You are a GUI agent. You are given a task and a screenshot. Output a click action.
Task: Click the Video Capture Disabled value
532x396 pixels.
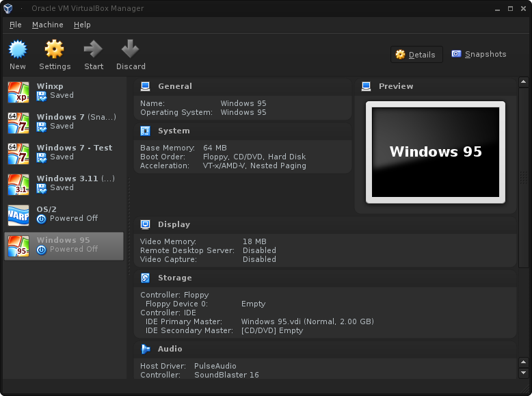click(259, 259)
